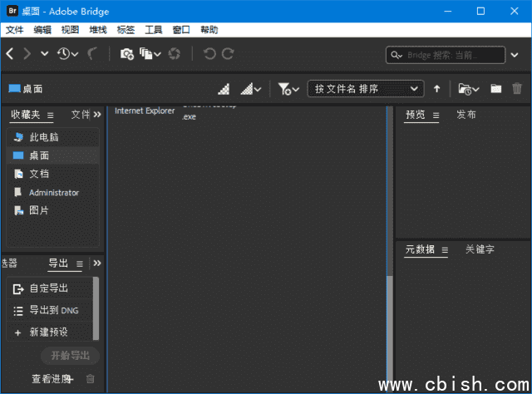The height and width of the screenshot is (394, 532).
Task: Open the 工具 menu
Action: (x=154, y=30)
